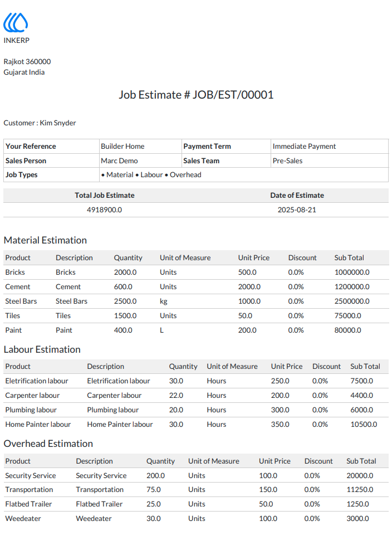The width and height of the screenshot is (392, 555).
Task: Click the 'Gujarat India' address line
Action: [x=24, y=72]
